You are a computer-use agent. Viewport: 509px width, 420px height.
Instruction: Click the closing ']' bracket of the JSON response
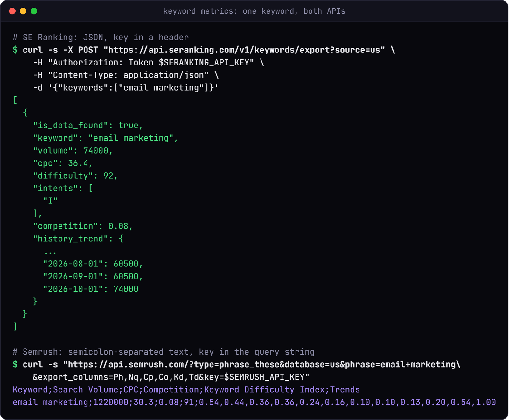(15, 327)
